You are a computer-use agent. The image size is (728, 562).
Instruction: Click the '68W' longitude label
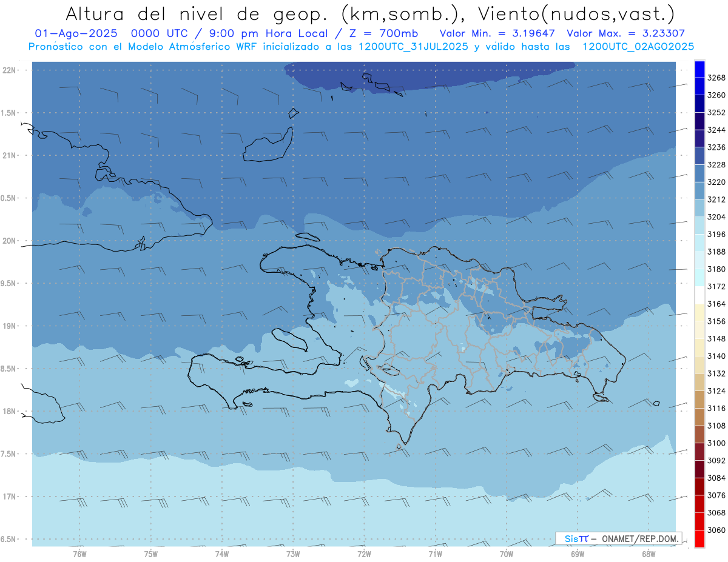point(649,554)
